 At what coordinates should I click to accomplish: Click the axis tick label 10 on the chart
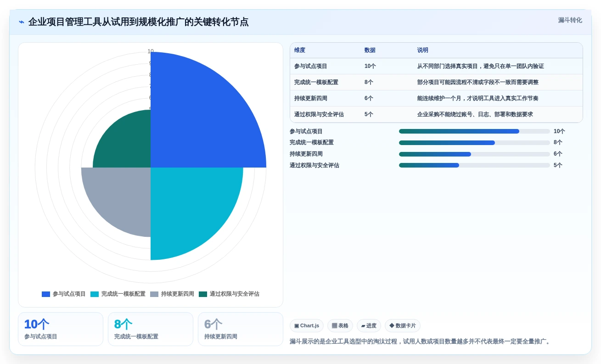tap(151, 51)
